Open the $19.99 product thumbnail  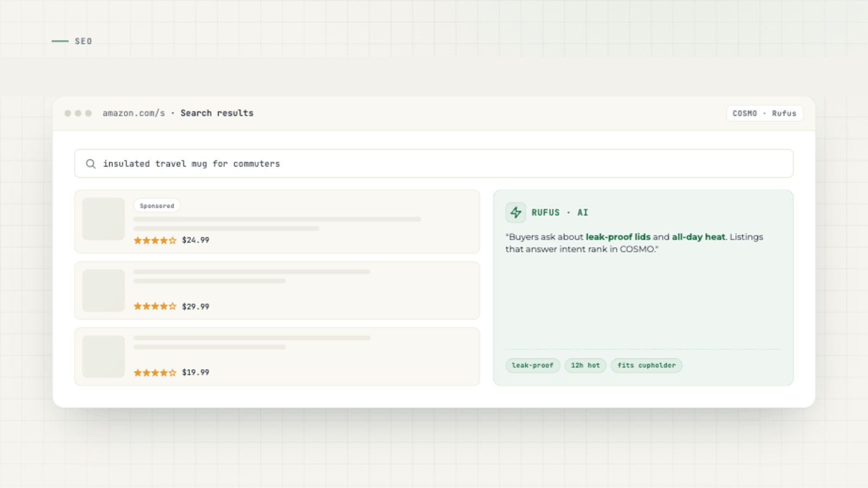[104, 356]
